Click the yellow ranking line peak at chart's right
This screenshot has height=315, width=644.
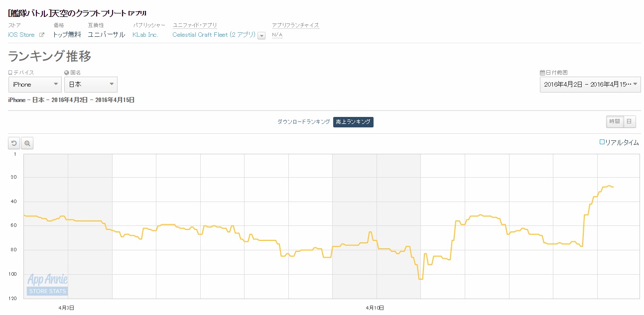[x=610, y=186]
